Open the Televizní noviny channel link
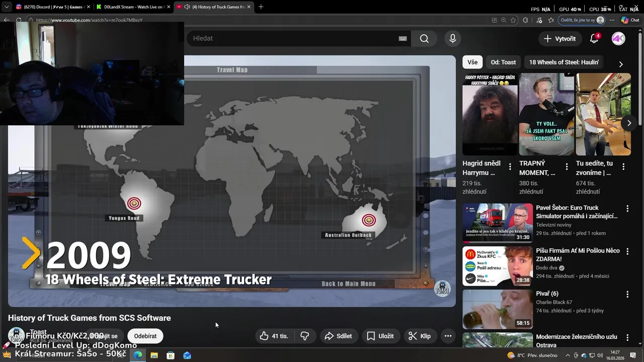Screen dimensions: 644x362 point(553,225)
